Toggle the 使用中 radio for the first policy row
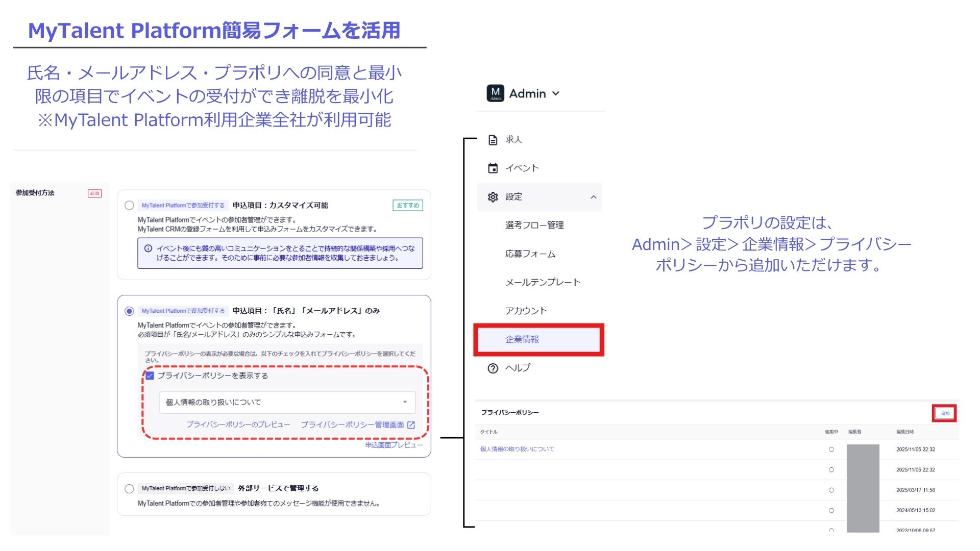The width and height of the screenshot is (980, 551). 831,449
